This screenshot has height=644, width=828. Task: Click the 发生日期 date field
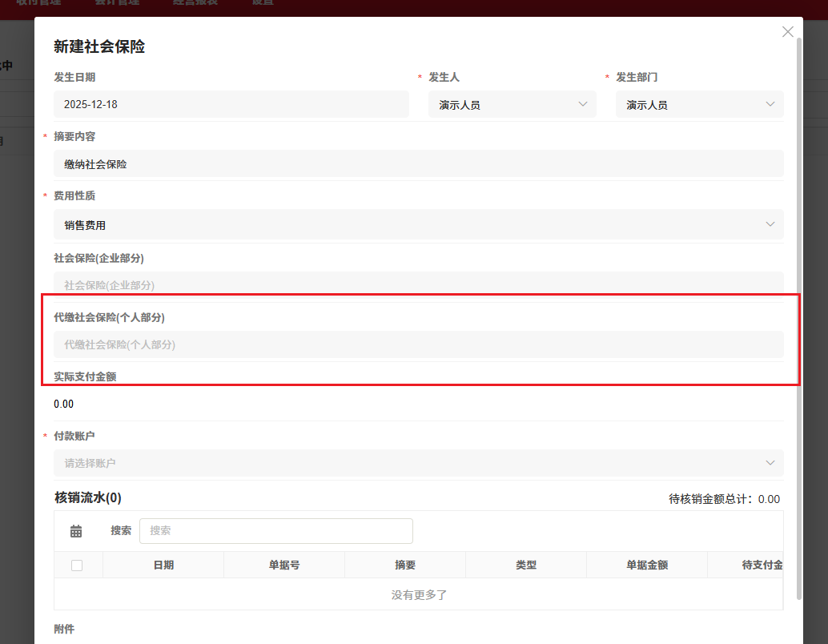(x=231, y=104)
